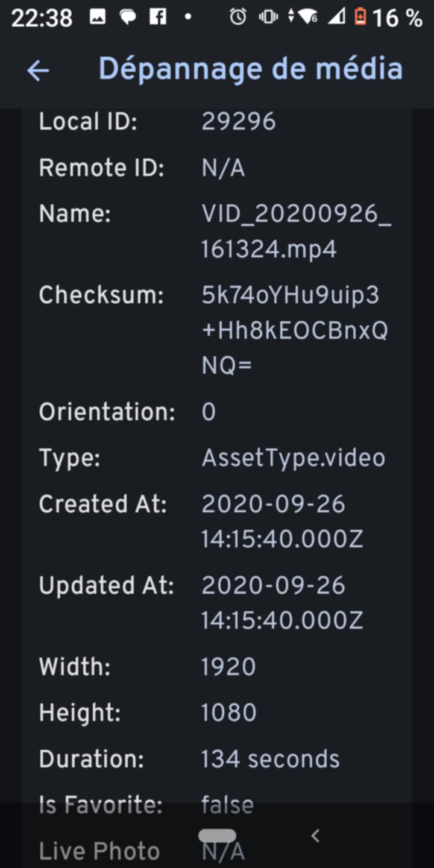The image size is (434, 868).
Task: Tap the file name VID_20200926_161324.mp4
Action: (295, 231)
